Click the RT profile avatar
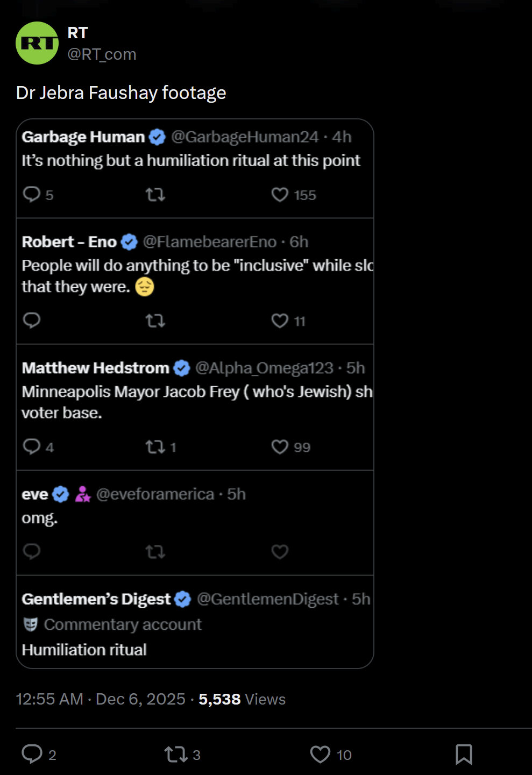Screen dimensions: 532x775 [x=37, y=43]
